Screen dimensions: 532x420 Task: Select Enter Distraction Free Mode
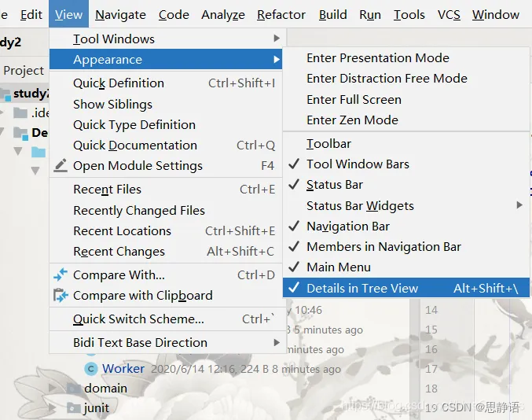[x=406, y=79]
